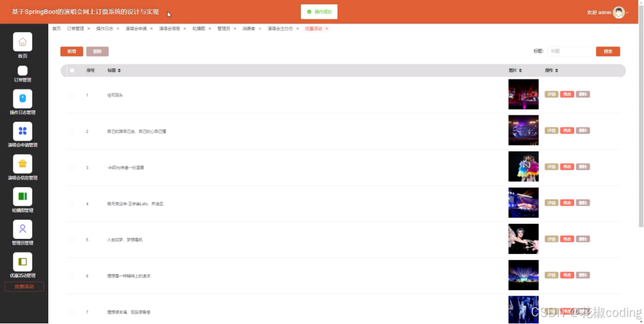Close the 订单管理 tab
The height and width of the screenshot is (324, 644).
[x=89, y=29]
